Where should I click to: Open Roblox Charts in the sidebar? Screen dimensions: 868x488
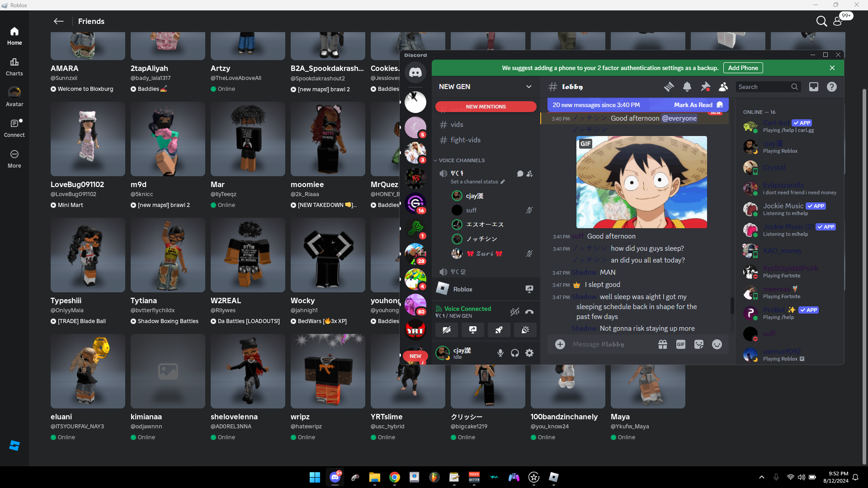[x=14, y=66]
